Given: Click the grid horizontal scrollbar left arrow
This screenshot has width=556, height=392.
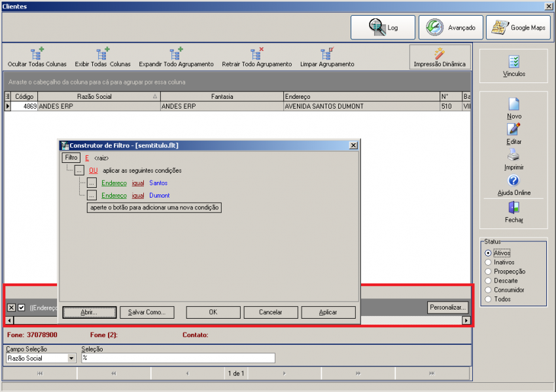Looking at the screenshot, I should point(10,320).
